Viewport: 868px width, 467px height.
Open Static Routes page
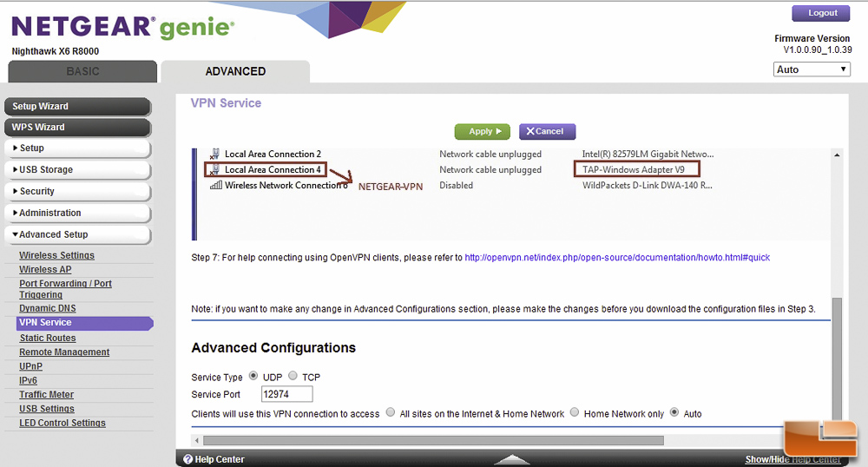click(48, 338)
